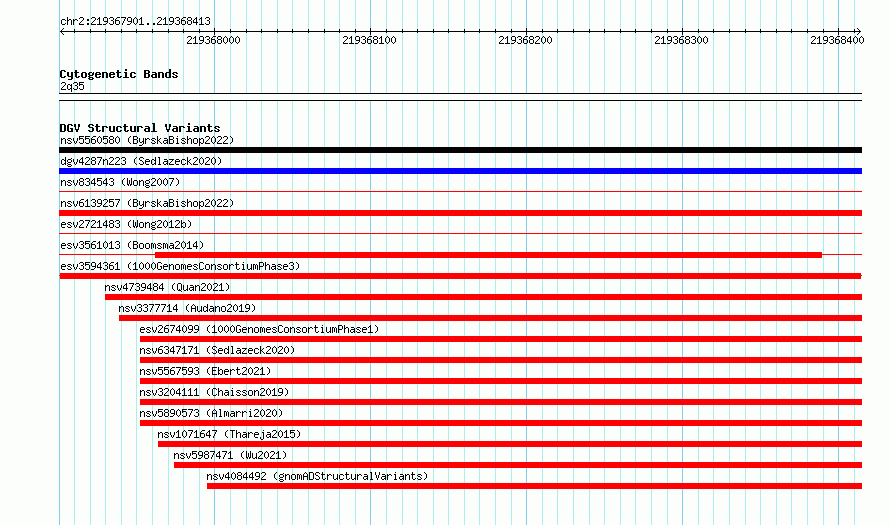Click the red bar of nsv3377714
The height and width of the screenshot is (525, 890).
click(490, 318)
